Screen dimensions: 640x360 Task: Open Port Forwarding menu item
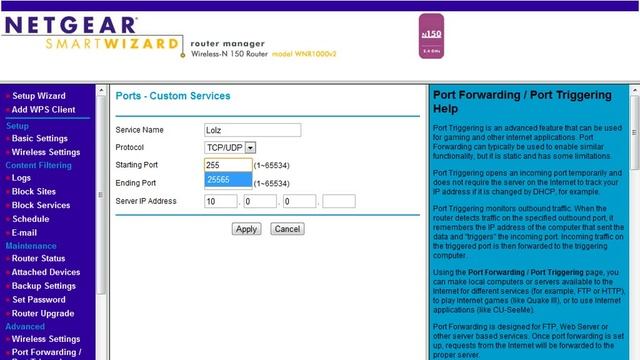pos(47,352)
